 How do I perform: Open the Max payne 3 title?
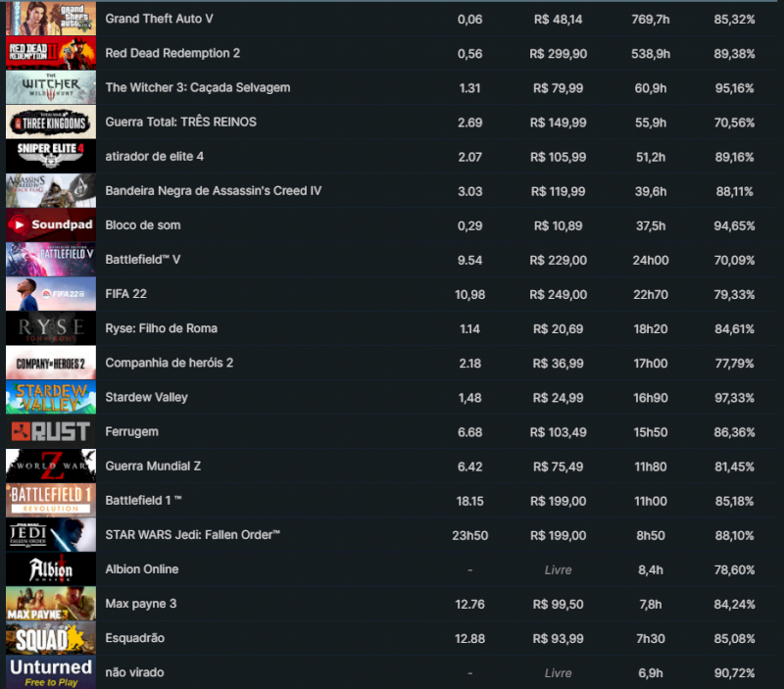pos(141,604)
